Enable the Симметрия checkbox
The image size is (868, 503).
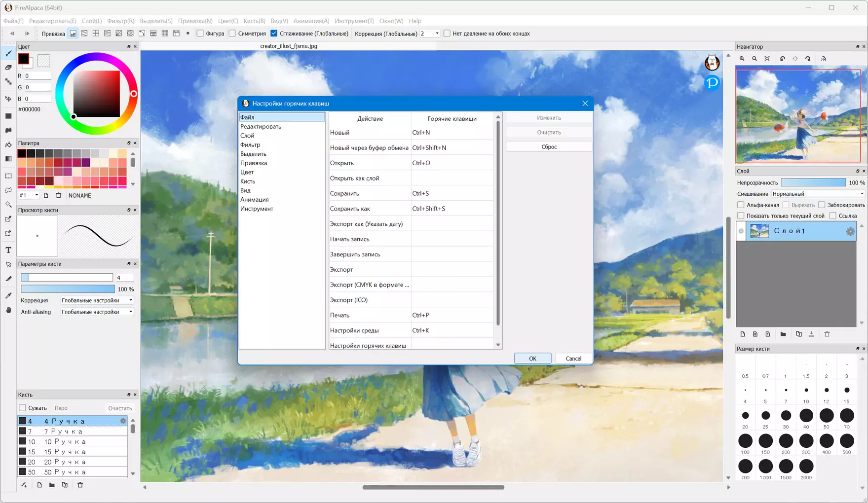click(232, 34)
